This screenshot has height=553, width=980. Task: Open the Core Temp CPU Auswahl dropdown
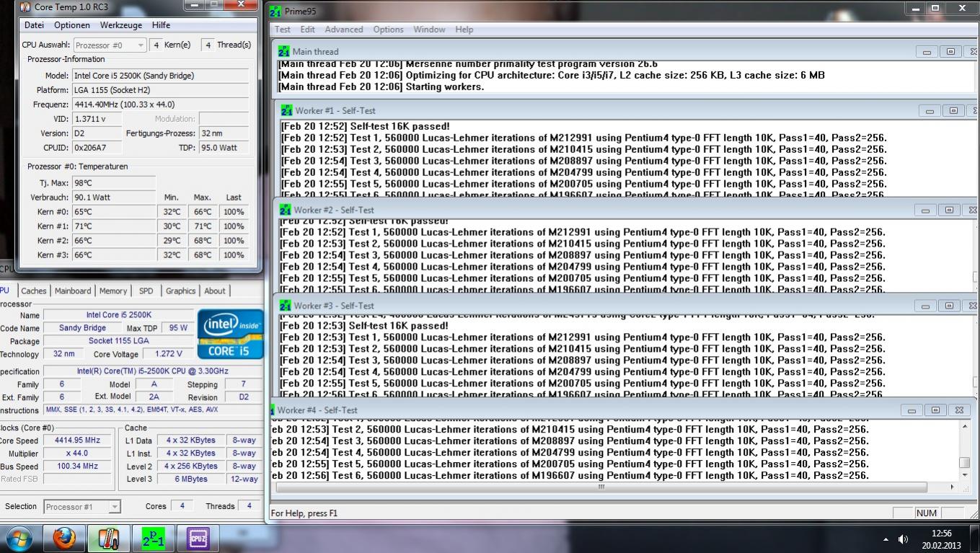pyautogui.click(x=110, y=45)
